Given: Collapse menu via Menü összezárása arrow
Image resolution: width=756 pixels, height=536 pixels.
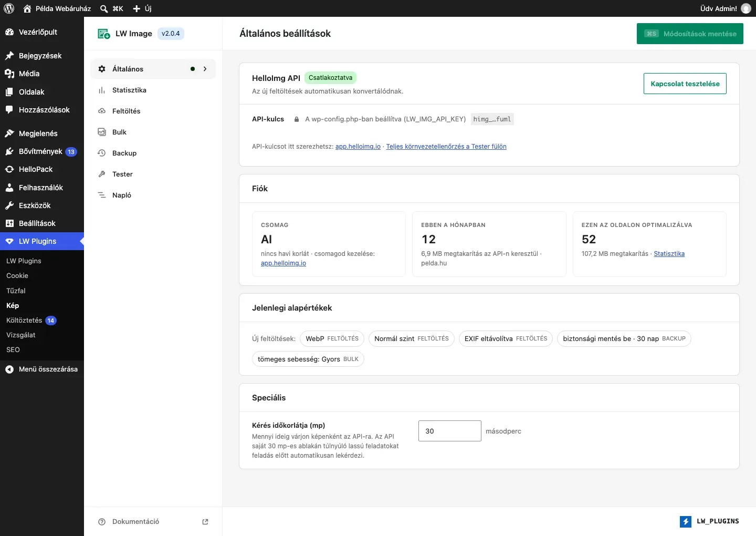Looking at the screenshot, I should [x=9, y=369].
